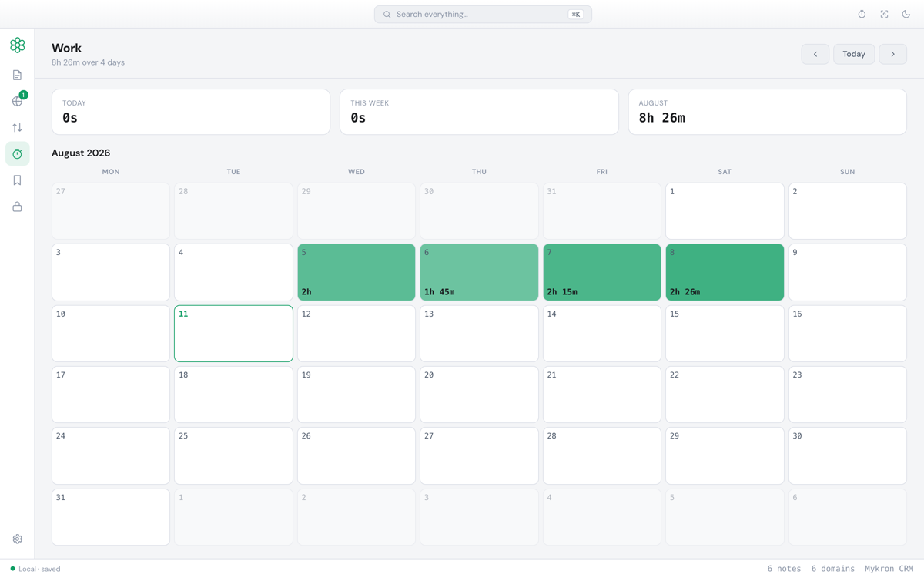Select August 14 day cell
This screenshot has width=924, height=578.
[x=602, y=334]
